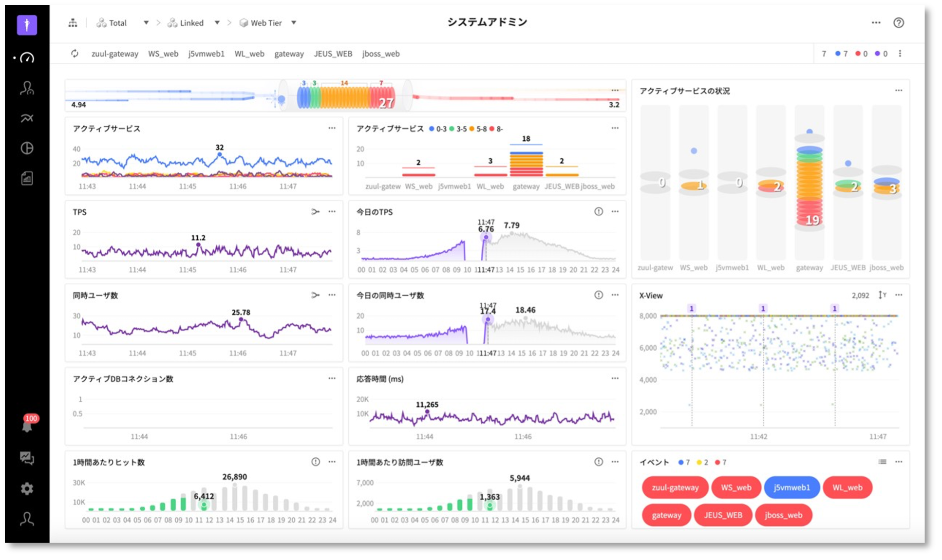Expand the Linked dropdown arrow
The image size is (942, 560).
pos(217,23)
